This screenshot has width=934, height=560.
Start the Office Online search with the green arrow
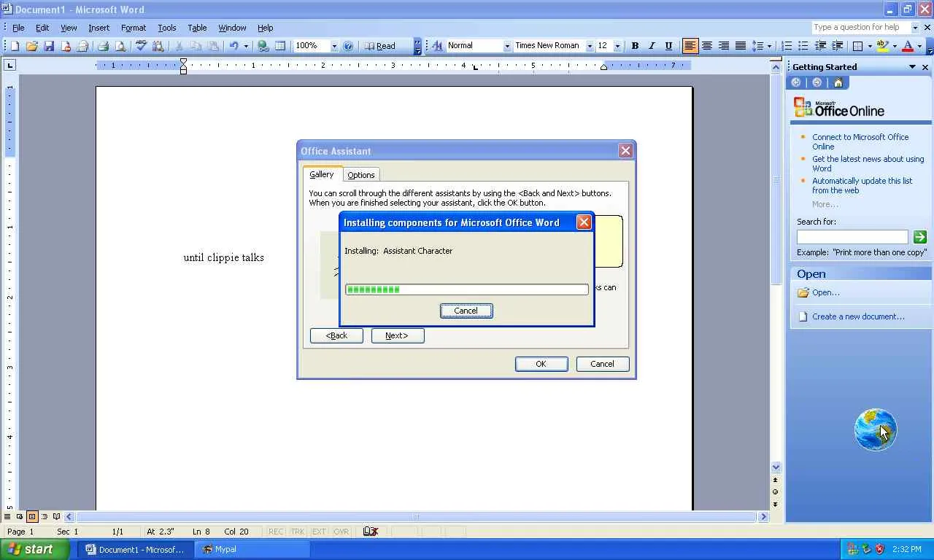[919, 237]
